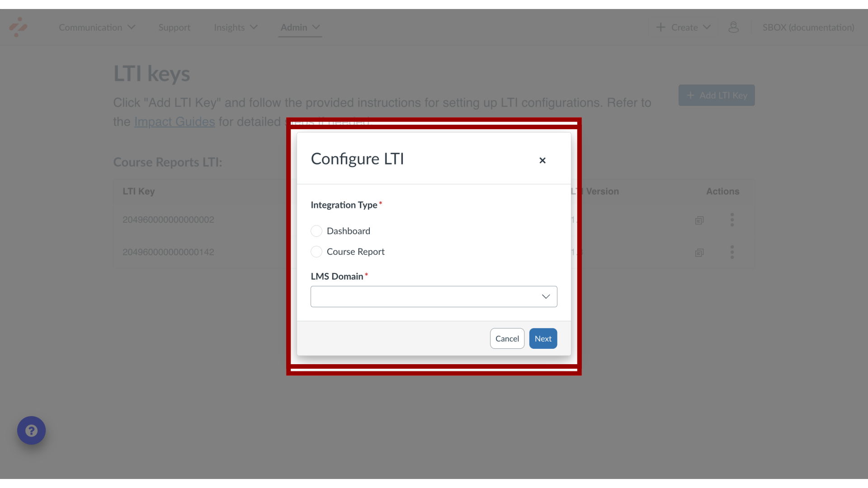Expand the Insights dropdown menu
This screenshot has height=488, width=868.
pos(236,28)
